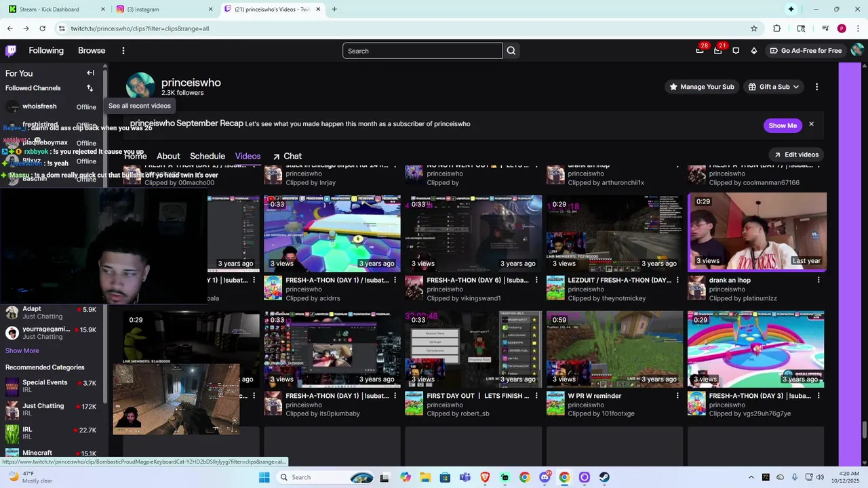Open the drank an ihop clip thumbnail
This screenshot has height=488, width=868.
pyautogui.click(x=757, y=232)
